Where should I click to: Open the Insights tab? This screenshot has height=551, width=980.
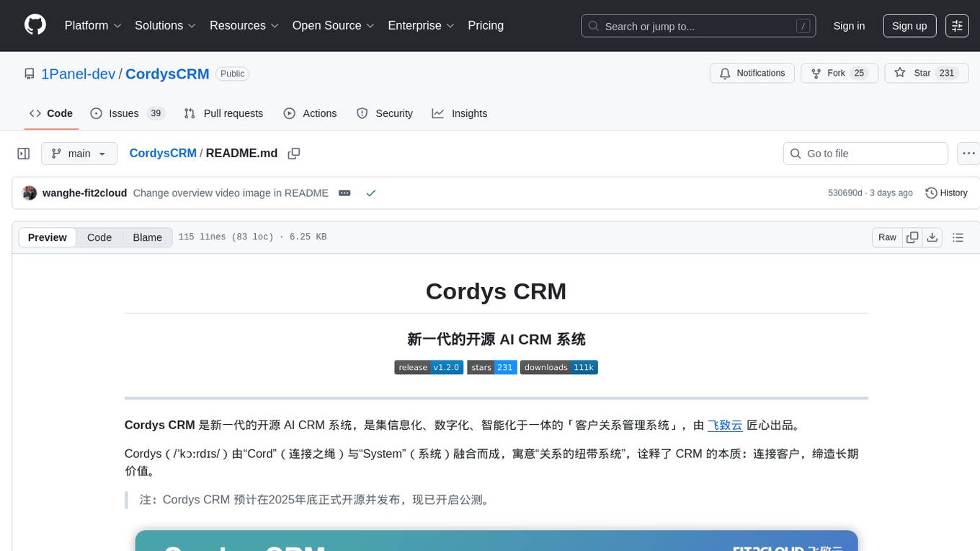(460, 113)
